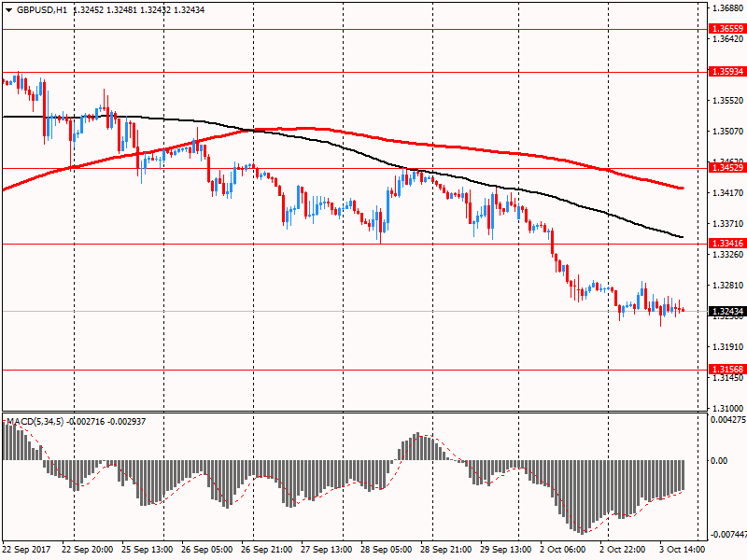
Task: Click the red 1.31568 price level tag
Action: click(x=727, y=369)
